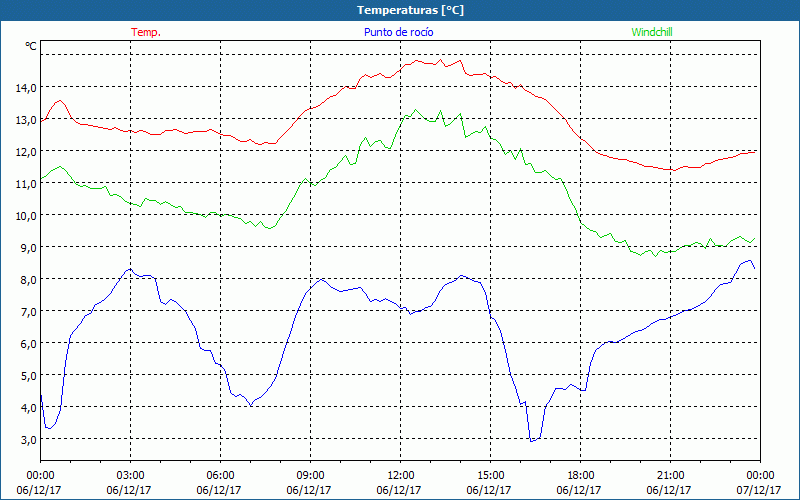Image resolution: width=800 pixels, height=500 pixels.
Task: Click the 09:00 time axis label
Action: click(x=310, y=476)
